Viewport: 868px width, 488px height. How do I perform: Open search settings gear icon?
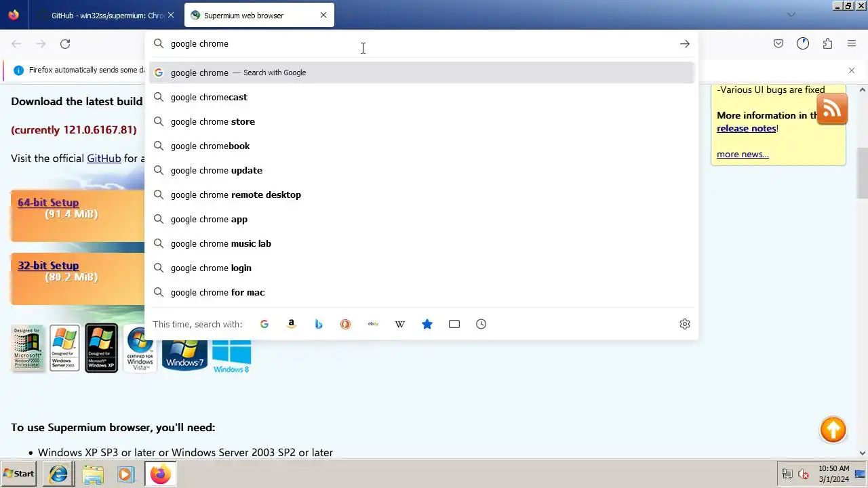pos(685,324)
